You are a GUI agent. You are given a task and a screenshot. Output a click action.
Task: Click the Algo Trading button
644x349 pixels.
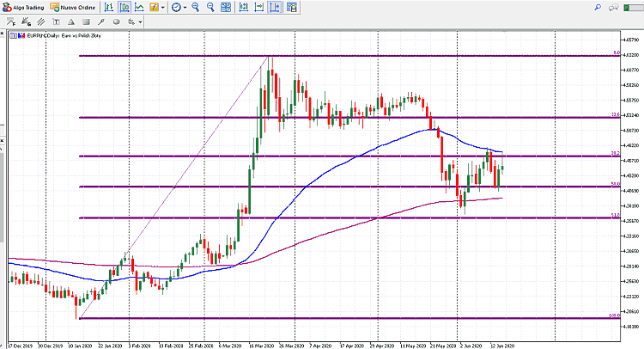click(23, 7)
